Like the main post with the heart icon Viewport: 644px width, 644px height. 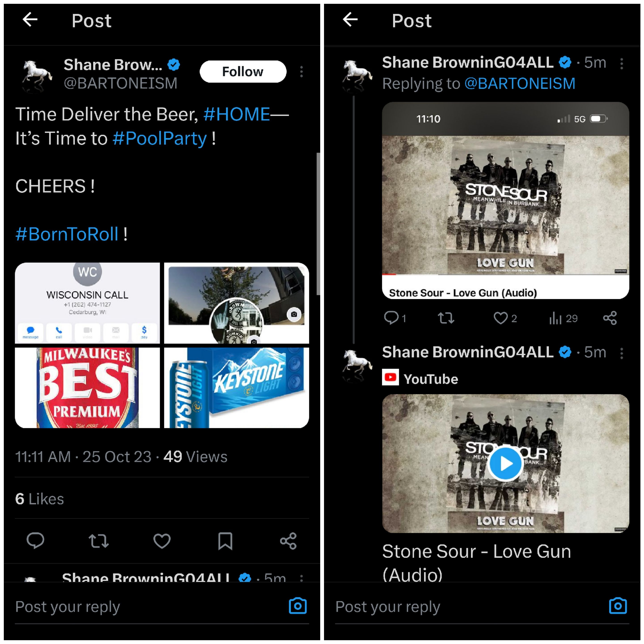[x=162, y=541]
